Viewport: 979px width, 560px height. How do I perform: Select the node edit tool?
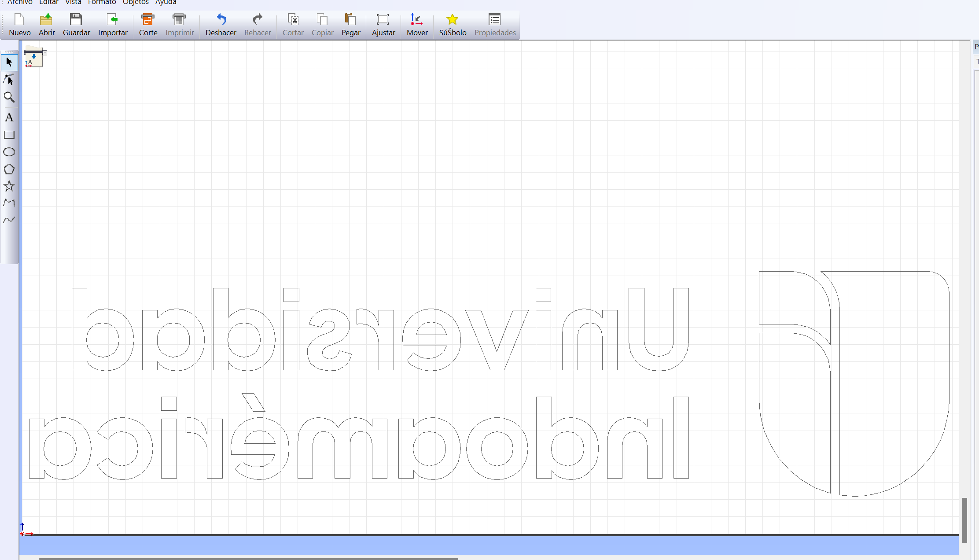(9, 80)
